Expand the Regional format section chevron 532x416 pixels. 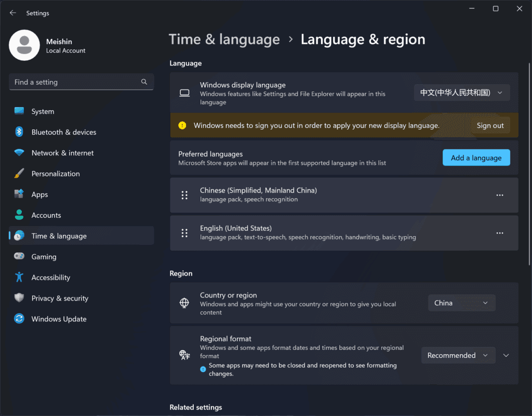(x=506, y=356)
